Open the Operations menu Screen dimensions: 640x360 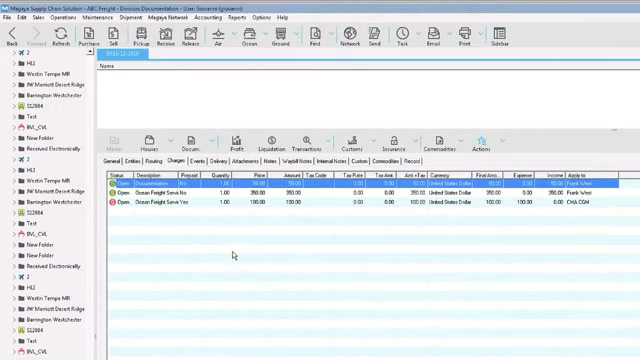[63, 18]
